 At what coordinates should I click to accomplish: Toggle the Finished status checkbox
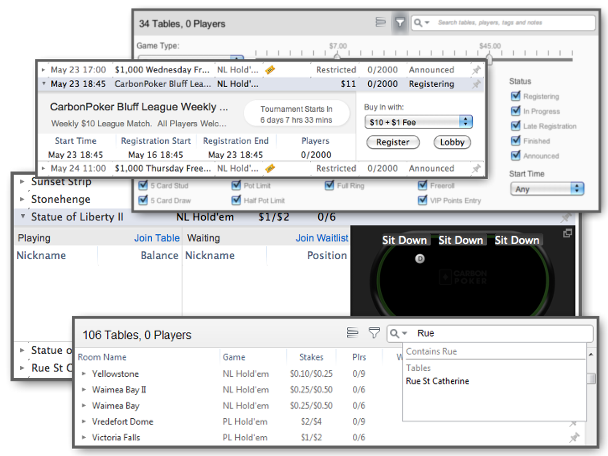(x=515, y=141)
